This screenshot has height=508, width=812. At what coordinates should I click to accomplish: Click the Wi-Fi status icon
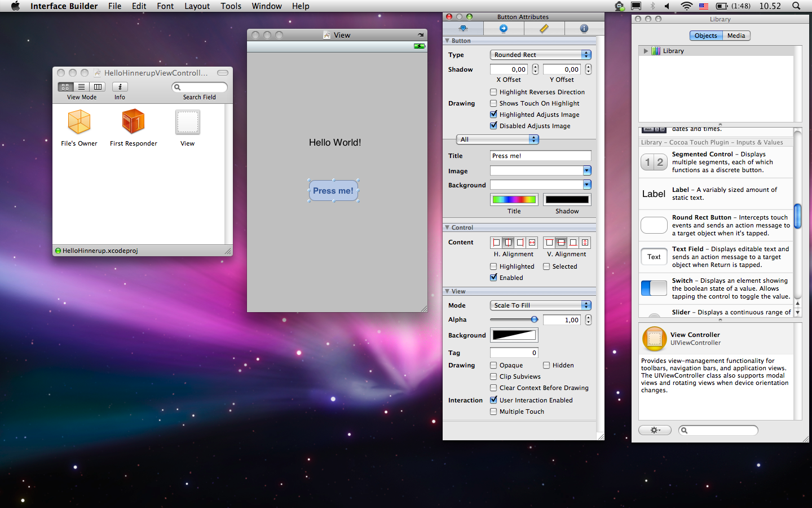686,6
